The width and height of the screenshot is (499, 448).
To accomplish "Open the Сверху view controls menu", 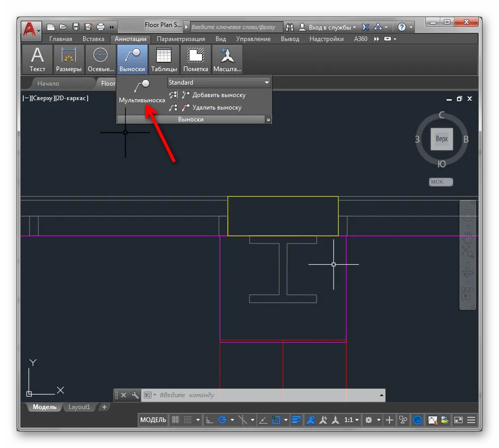I will click(43, 98).
